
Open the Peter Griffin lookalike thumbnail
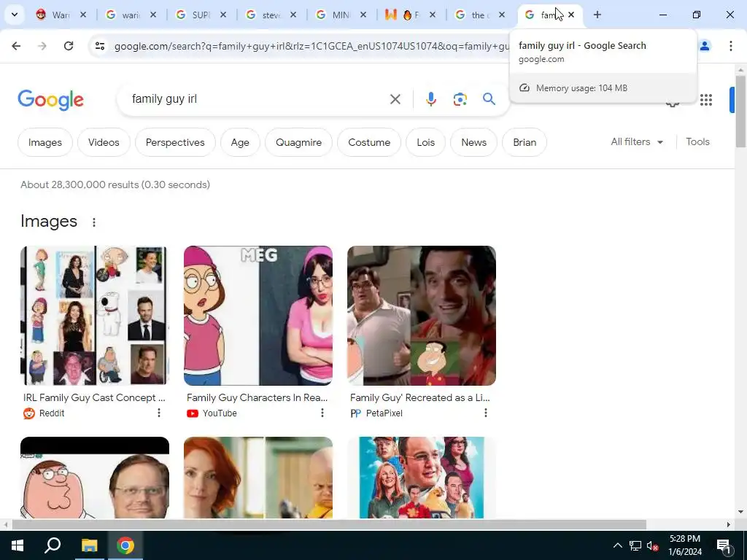[95, 478]
